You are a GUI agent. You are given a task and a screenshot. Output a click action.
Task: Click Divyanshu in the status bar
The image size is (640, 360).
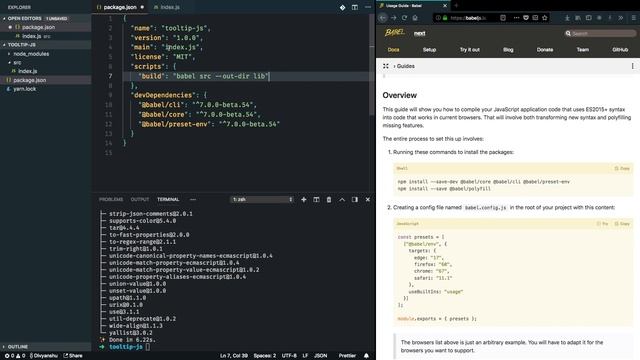click(x=44, y=356)
